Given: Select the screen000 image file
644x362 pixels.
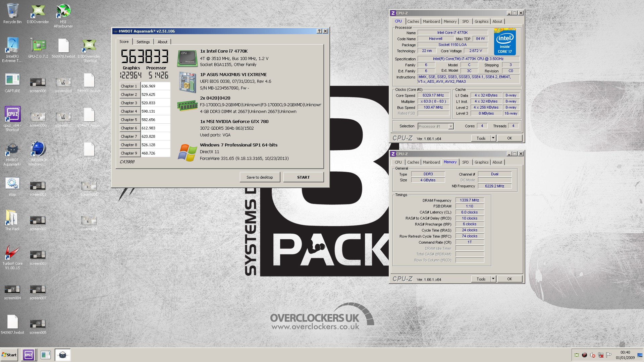Looking at the screenshot, I should point(38,119).
